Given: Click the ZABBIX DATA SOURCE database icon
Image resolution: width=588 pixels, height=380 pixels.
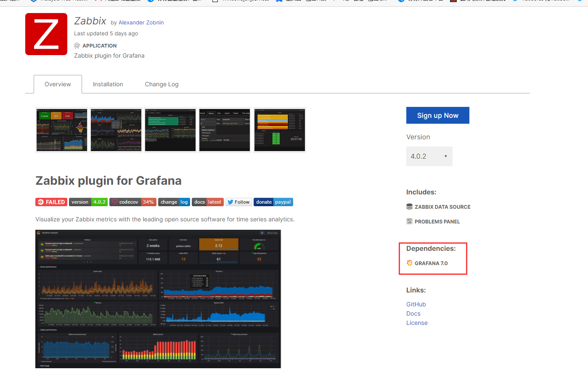Looking at the screenshot, I should coord(409,206).
